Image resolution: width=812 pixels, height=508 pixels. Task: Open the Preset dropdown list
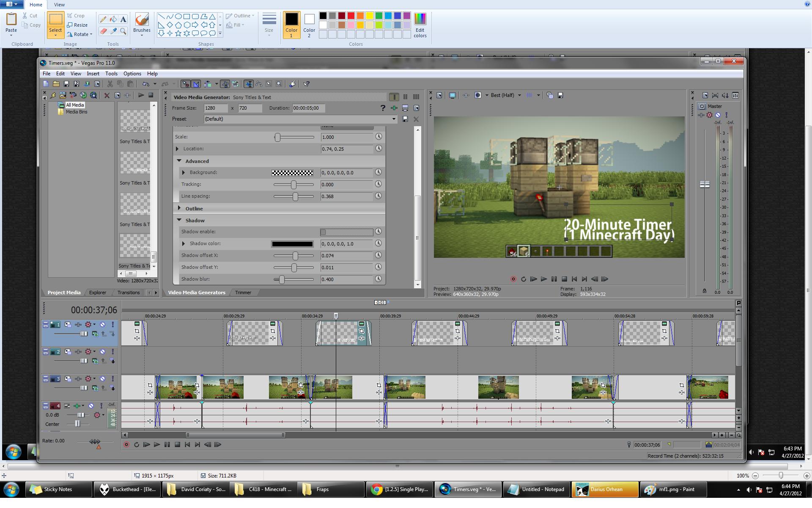[x=394, y=119]
